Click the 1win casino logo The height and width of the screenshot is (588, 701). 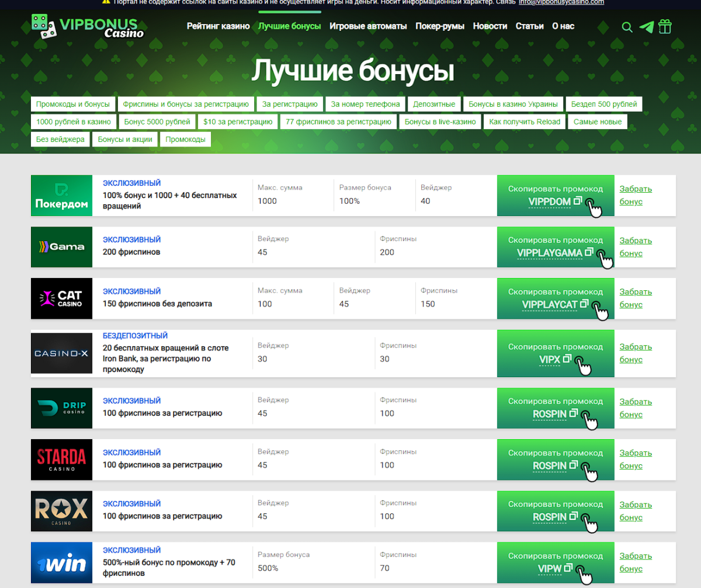click(61, 562)
